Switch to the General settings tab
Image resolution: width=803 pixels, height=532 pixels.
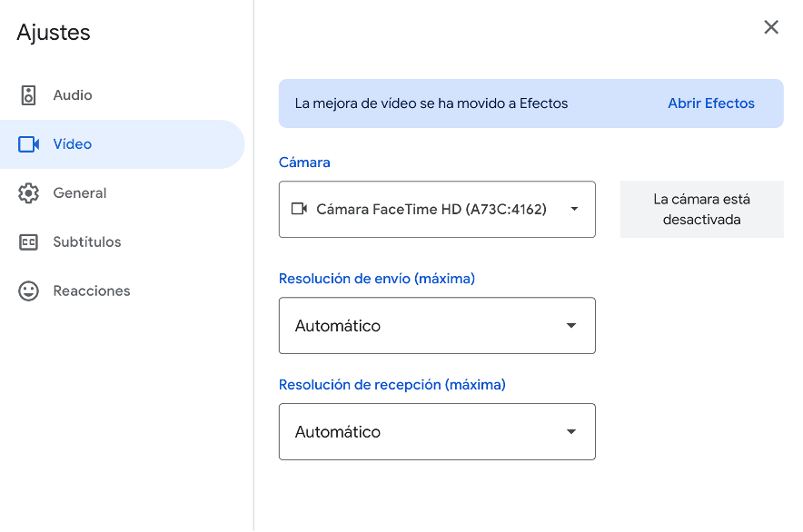122,193
